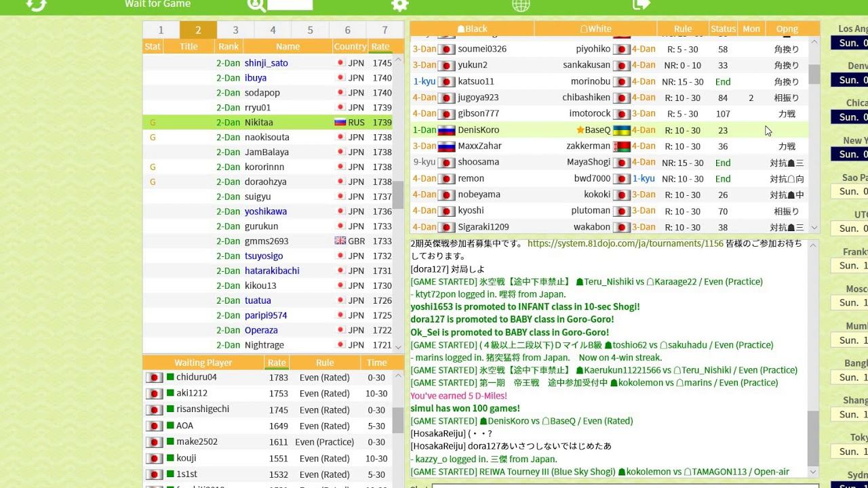Select waiting player make2502 practice game

tap(268, 442)
